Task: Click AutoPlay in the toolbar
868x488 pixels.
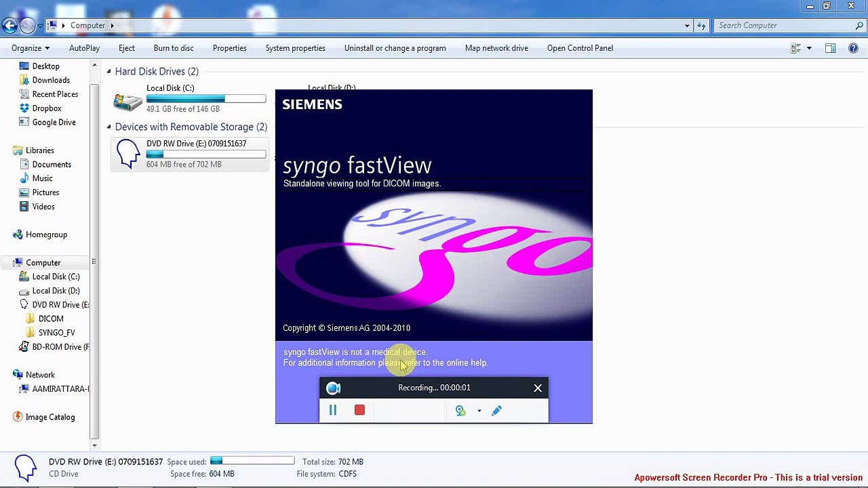Action: pyautogui.click(x=84, y=48)
